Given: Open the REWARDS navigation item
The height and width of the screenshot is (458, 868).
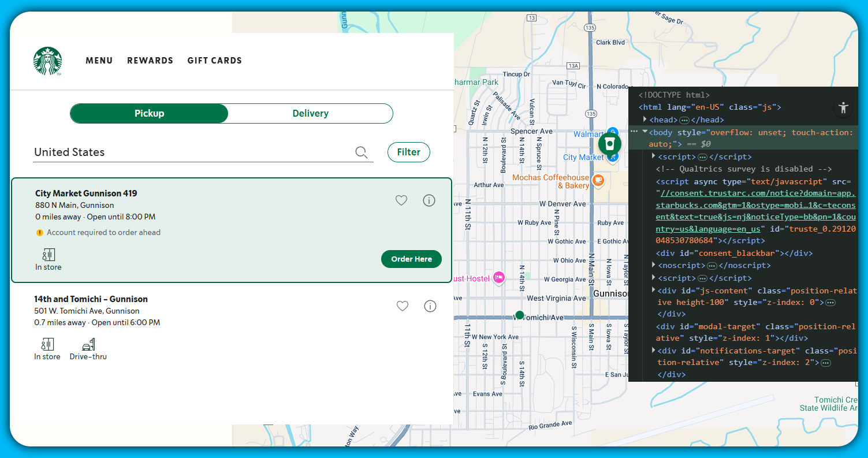Looking at the screenshot, I should pyautogui.click(x=150, y=61).
